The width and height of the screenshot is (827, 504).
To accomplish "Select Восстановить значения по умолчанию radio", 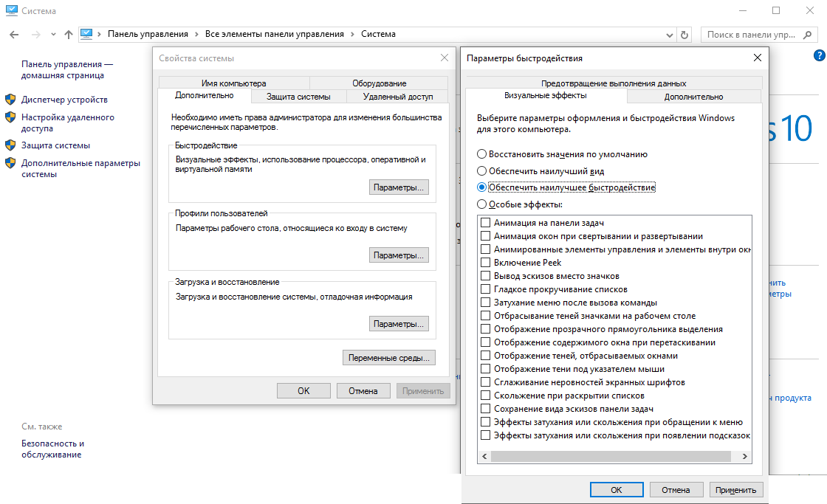I will pos(481,154).
